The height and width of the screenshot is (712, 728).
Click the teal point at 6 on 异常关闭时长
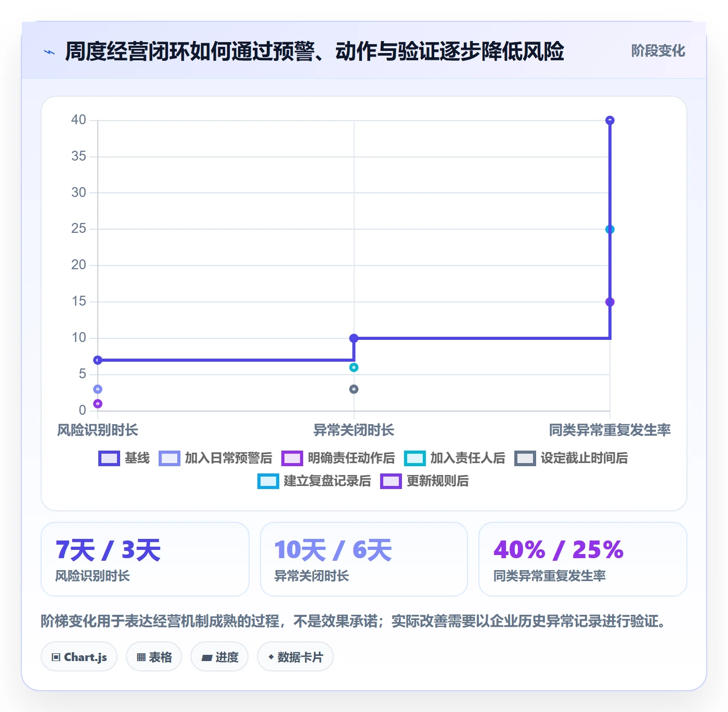tap(354, 367)
